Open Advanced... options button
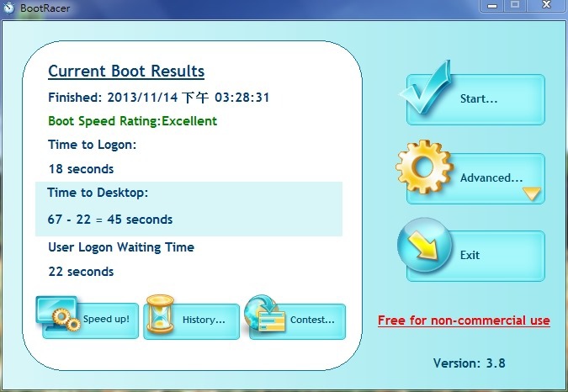This screenshot has width=568, height=392. 475,178
